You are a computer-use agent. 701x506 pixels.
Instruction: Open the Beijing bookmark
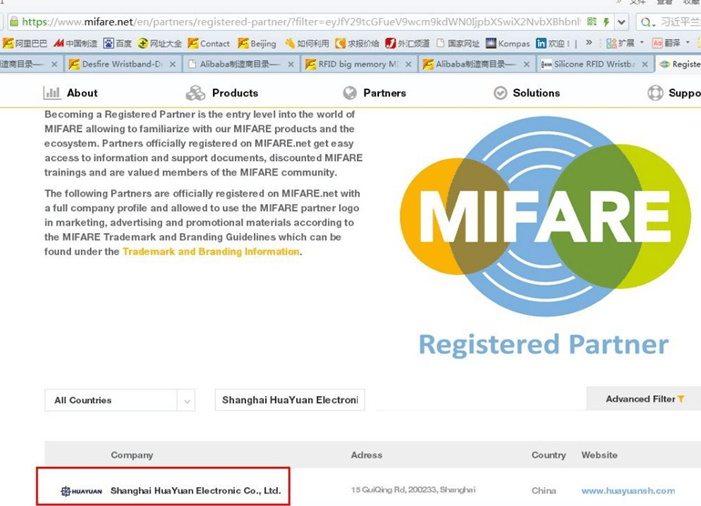pyautogui.click(x=257, y=43)
